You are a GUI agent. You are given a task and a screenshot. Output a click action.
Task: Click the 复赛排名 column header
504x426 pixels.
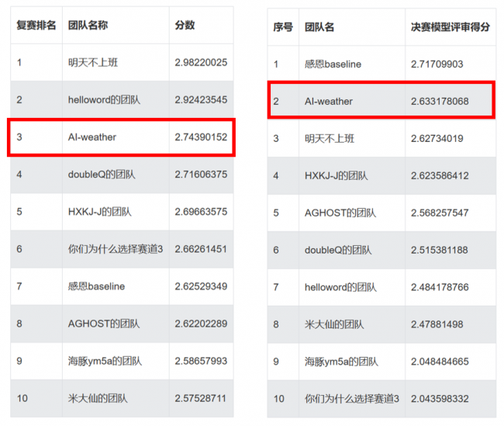pyautogui.click(x=36, y=26)
